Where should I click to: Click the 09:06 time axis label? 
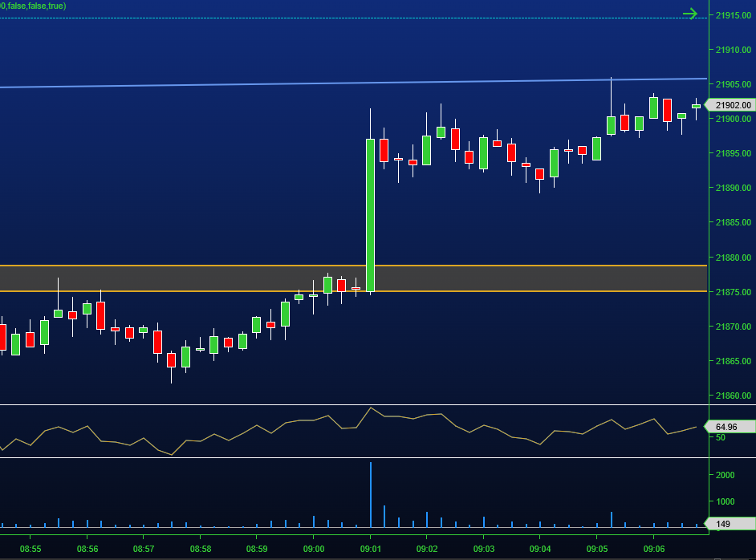[654, 549]
